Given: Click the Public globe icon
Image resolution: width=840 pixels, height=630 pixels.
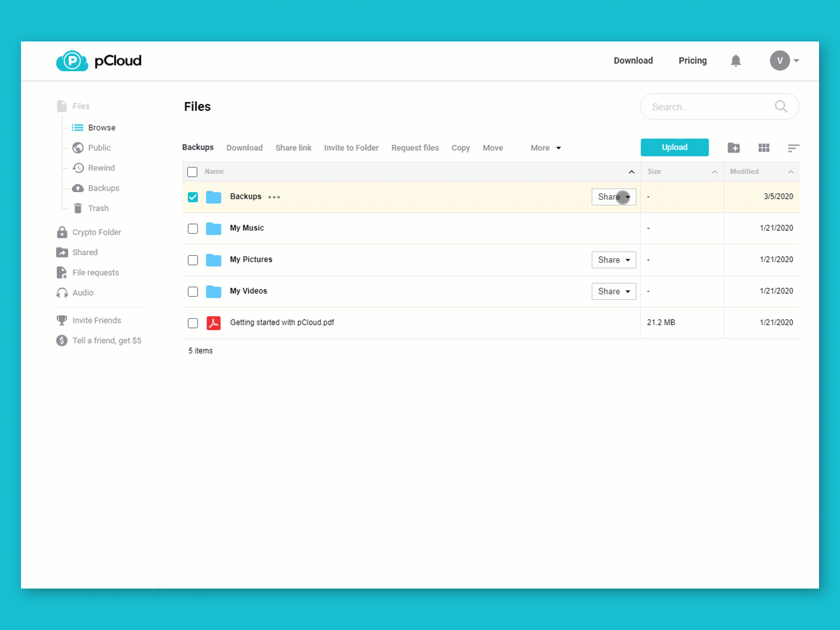Looking at the screenshot, I should click(78, 148).
